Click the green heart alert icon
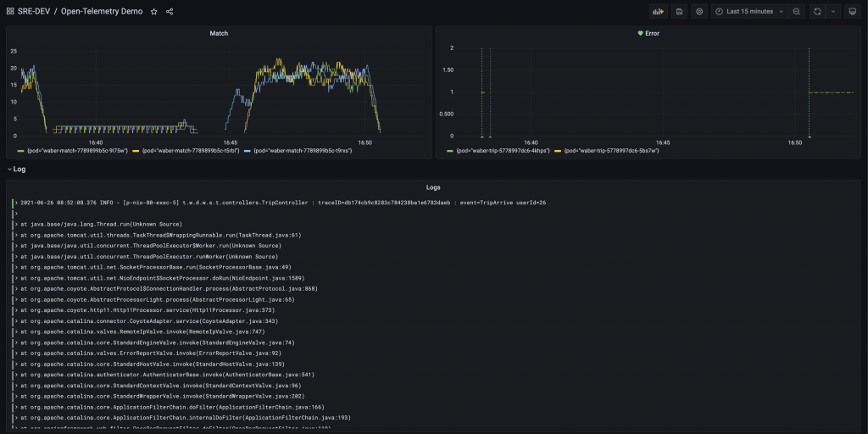 point(641,33)
